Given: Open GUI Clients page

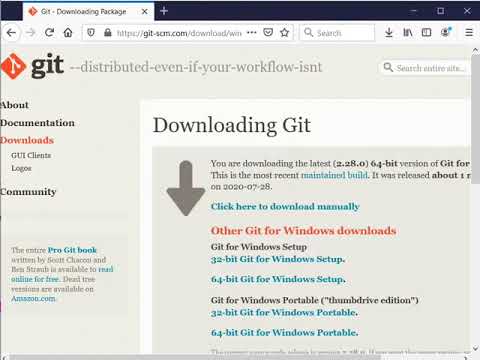Looking at the screenshot, I should pos(31,155).
